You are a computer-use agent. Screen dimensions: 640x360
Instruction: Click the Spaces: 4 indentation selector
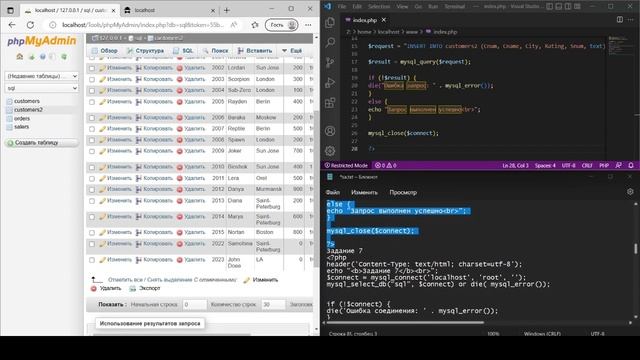(x=545, y=165)
